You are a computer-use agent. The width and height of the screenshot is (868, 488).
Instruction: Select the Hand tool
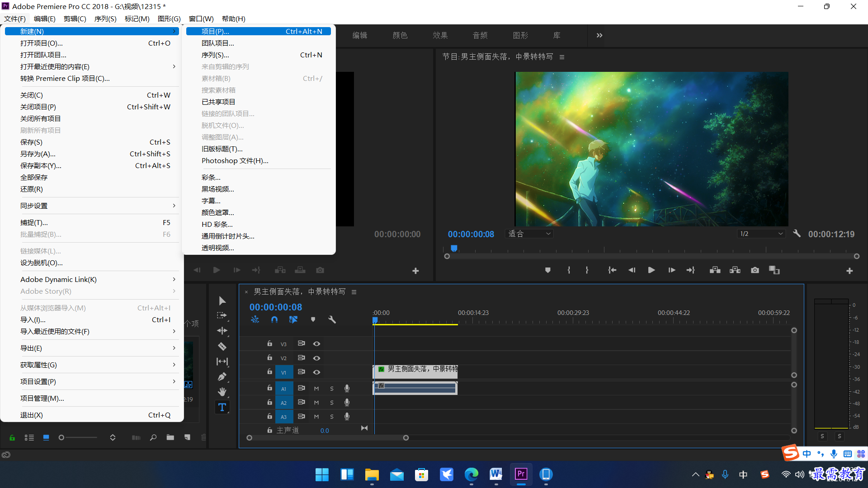point(222,391)
